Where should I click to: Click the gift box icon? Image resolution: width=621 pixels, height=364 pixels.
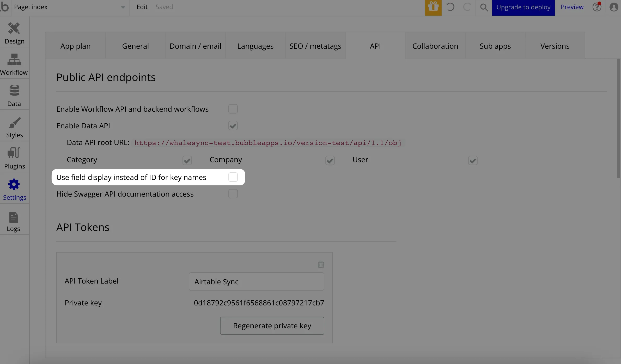433,7
